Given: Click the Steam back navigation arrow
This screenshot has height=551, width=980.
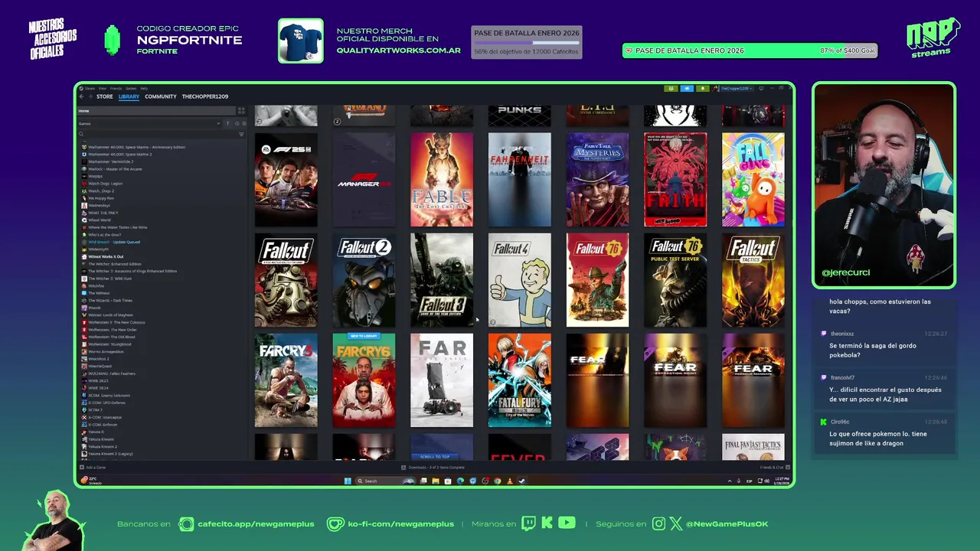Looking at the screenshot, I should point(81,96).
